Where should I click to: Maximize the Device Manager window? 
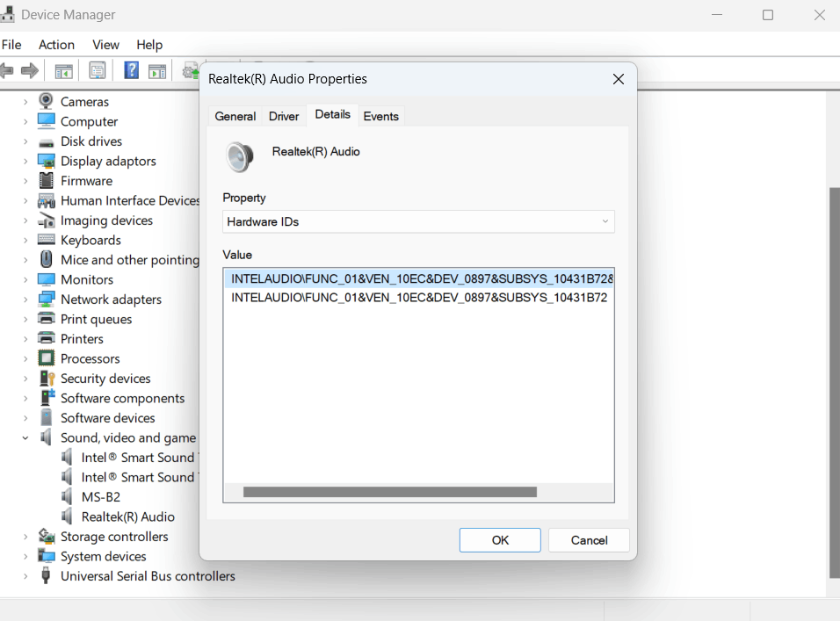tap(768, 15)
